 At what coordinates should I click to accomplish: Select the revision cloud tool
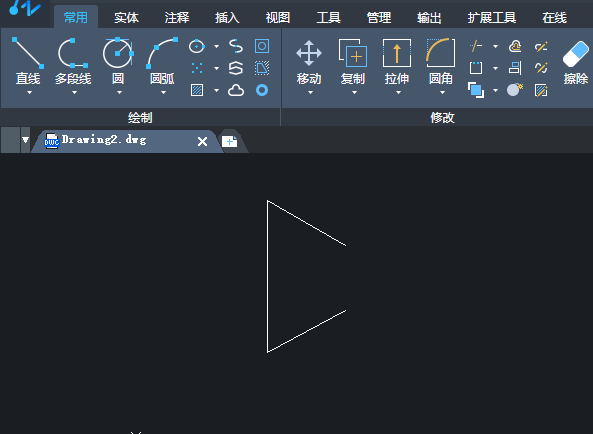(236, 90)
